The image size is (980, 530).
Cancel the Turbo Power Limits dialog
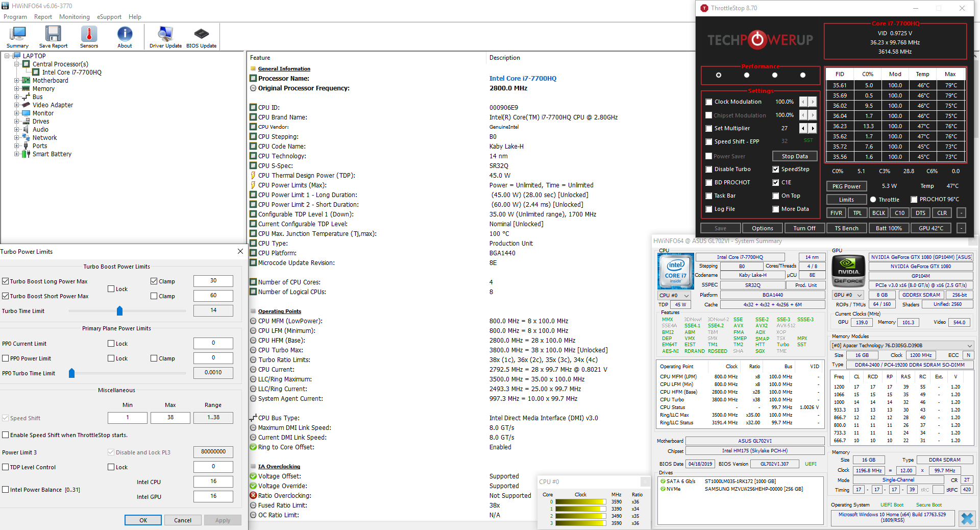[183, 520]
